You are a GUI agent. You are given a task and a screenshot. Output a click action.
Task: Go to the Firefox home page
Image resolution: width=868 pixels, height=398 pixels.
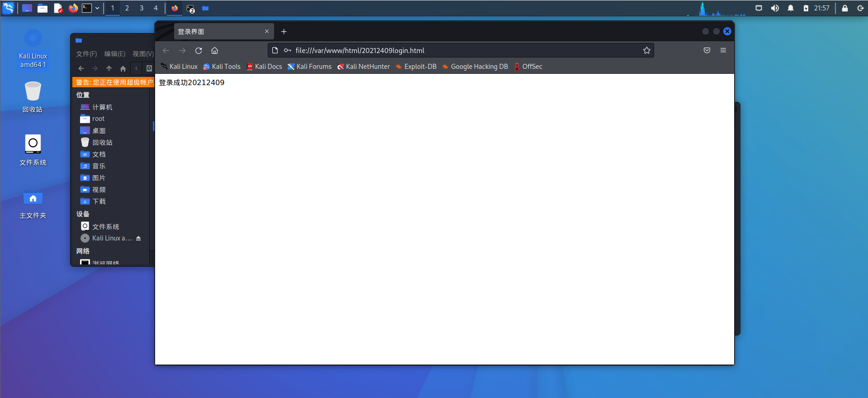click(215, 50)
